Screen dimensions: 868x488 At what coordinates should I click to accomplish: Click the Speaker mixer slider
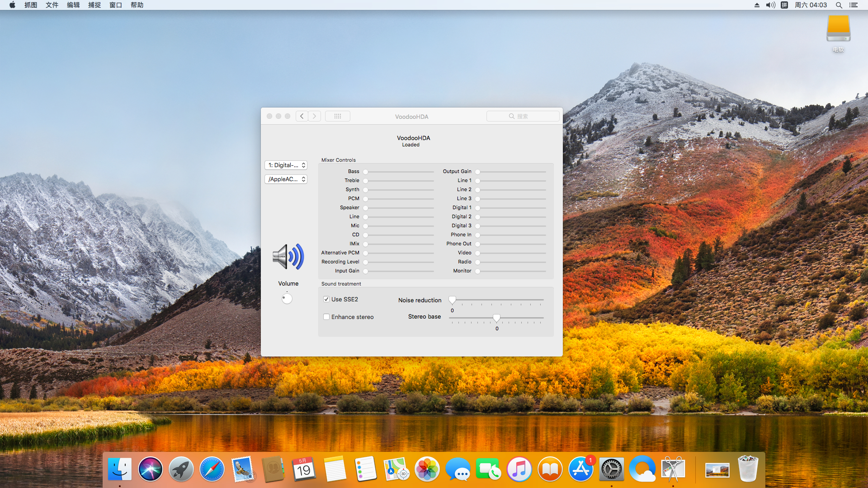click(x=398, y=208)
